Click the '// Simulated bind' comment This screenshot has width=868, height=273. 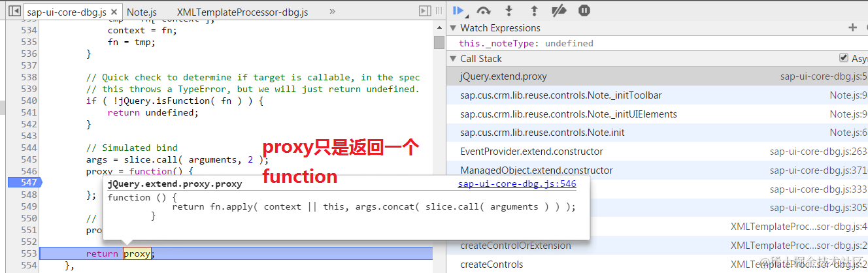[131, 148]
